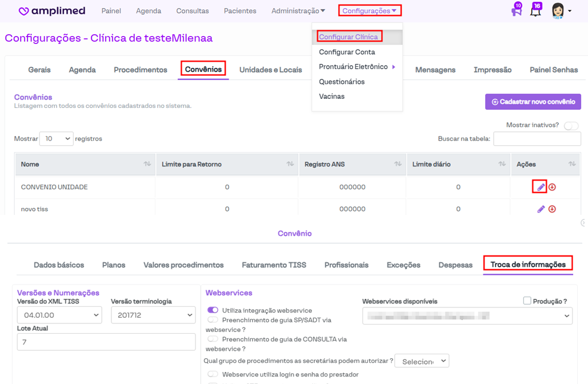Click the Buscar na tabela search field
The image size is (588, 384).
(537, 139)
